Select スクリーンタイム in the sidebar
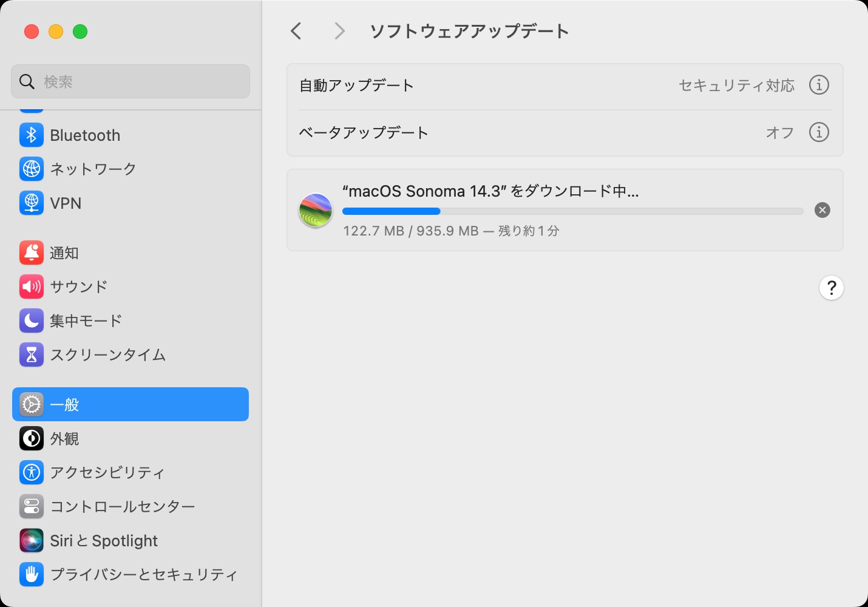Screen dimensions: 868x607 click(131, 354)
